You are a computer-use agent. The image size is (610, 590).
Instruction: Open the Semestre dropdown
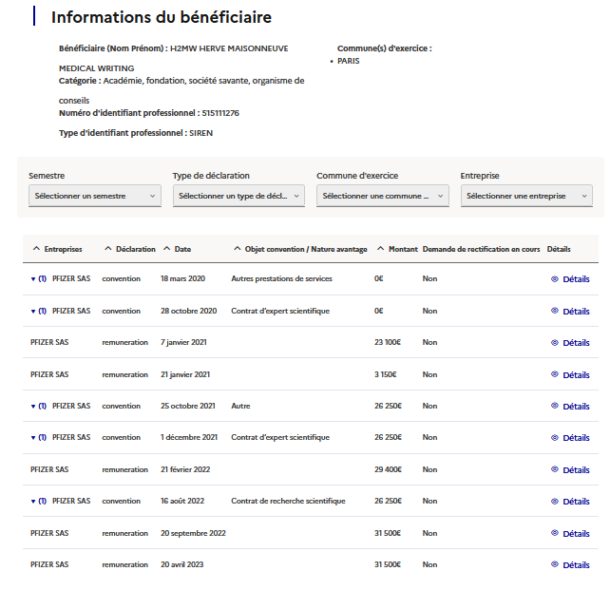click(94, 196)
